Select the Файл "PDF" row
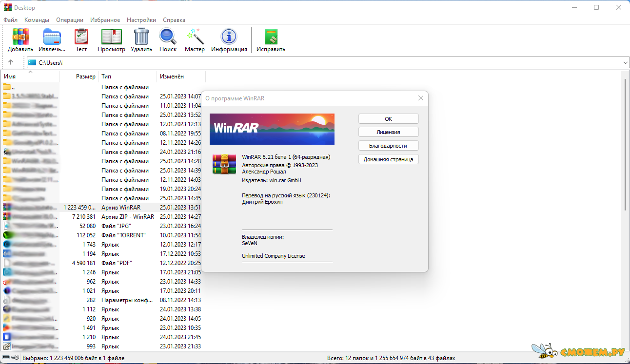This screenshot has width=630, height=364. (103, 263)
